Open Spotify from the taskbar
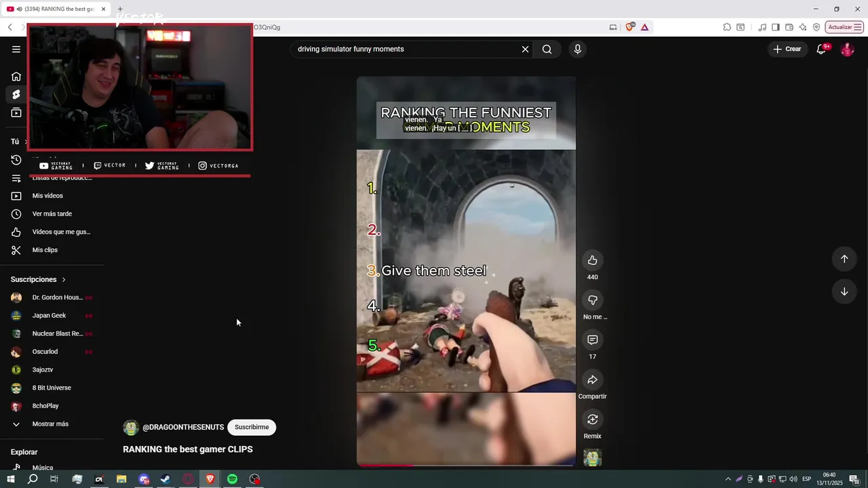 point(232,479)
